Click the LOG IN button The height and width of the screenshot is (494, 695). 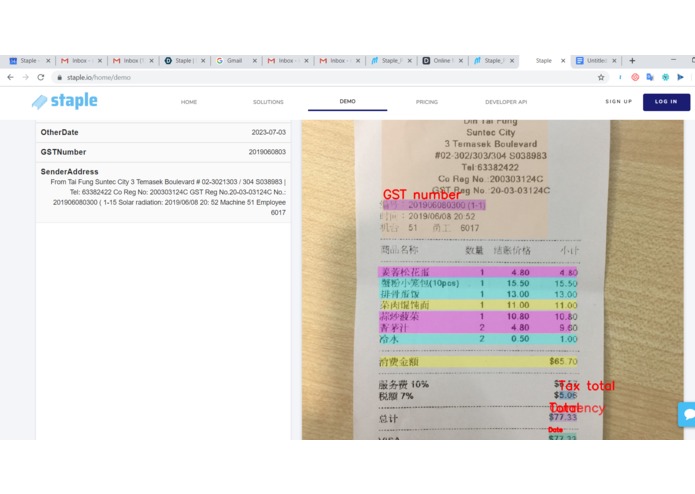(666, 102)
